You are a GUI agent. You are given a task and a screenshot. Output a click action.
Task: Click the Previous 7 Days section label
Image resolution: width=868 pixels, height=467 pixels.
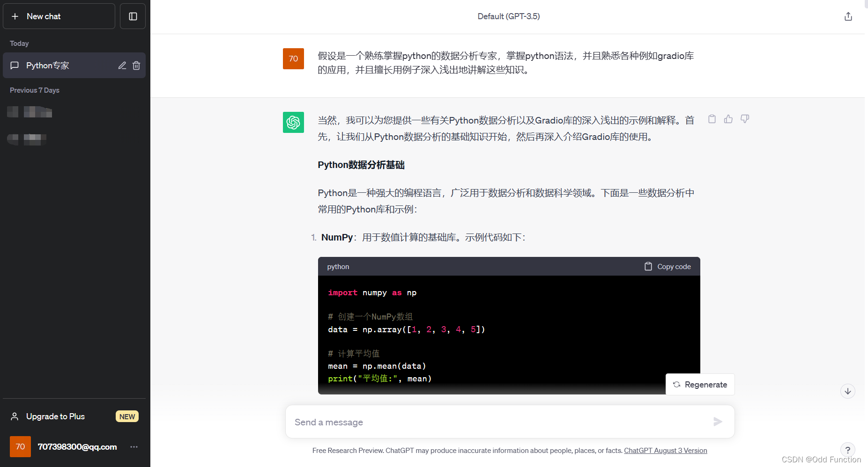click(x=35, y=90)
